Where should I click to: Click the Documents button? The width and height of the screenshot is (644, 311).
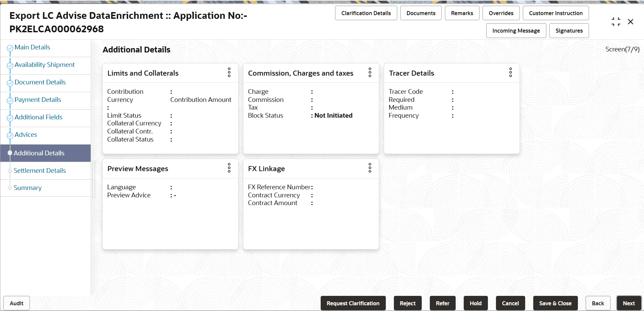[x=421, y=13]
